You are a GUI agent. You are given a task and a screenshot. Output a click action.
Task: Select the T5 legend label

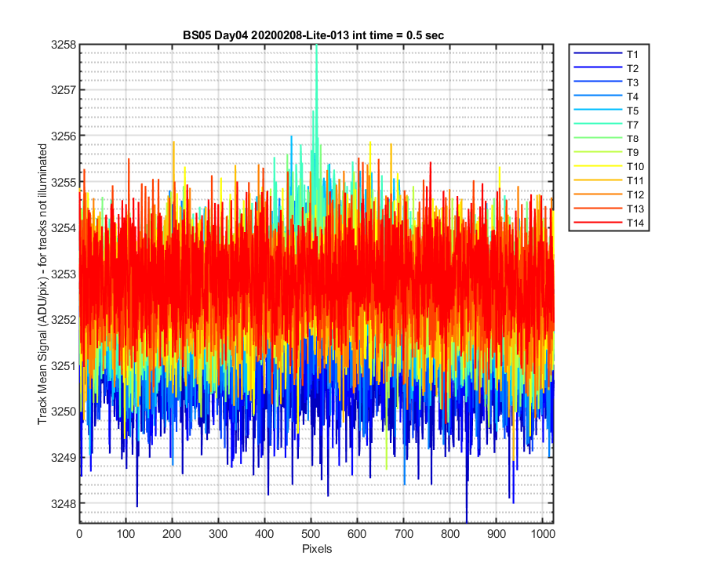coord(632,111)
